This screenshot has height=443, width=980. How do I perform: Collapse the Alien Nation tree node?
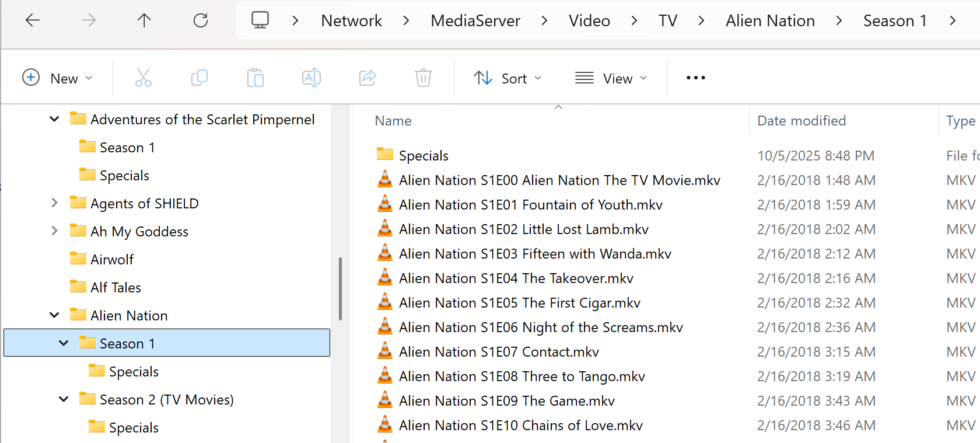[54, 315]
